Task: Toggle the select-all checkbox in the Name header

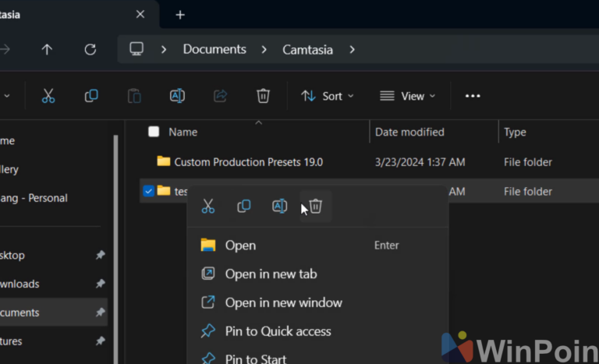Action: [154, 132]
